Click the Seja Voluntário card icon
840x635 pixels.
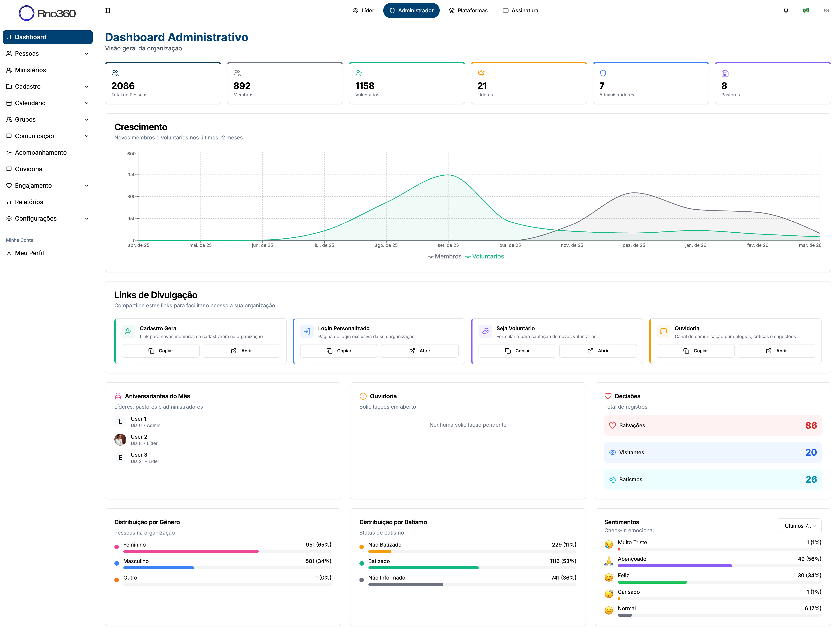485,331
